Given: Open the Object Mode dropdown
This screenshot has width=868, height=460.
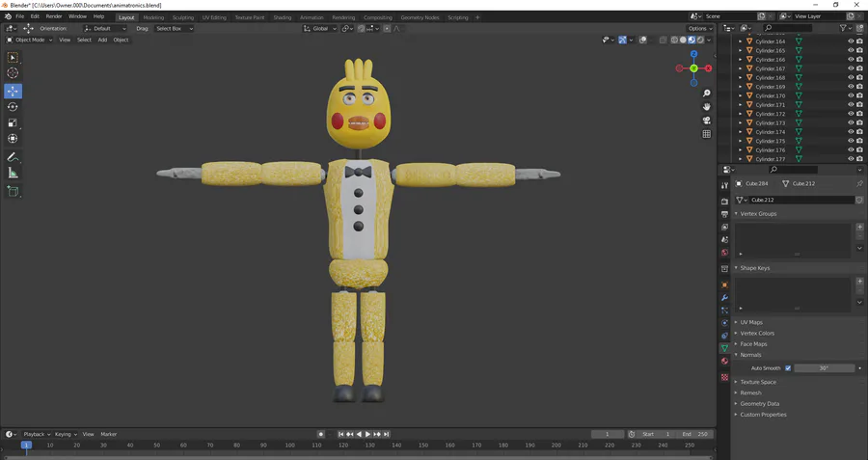Looking at the screenshot, I should click(29, 40).
